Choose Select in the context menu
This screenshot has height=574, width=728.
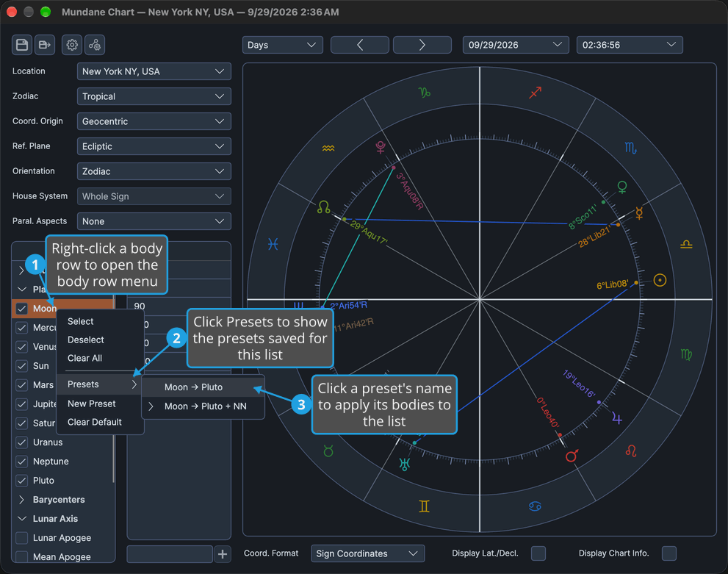99,321
